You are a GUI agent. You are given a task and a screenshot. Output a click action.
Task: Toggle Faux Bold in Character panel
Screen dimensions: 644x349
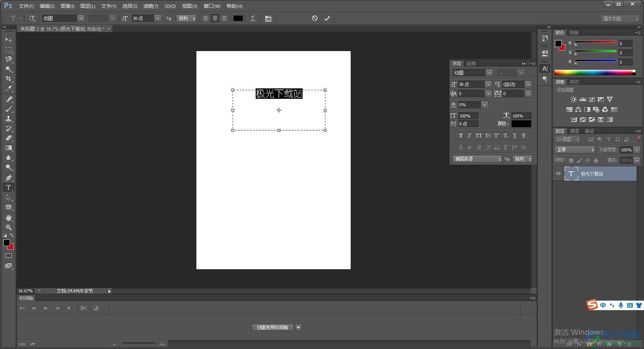[x=461, y=135]
